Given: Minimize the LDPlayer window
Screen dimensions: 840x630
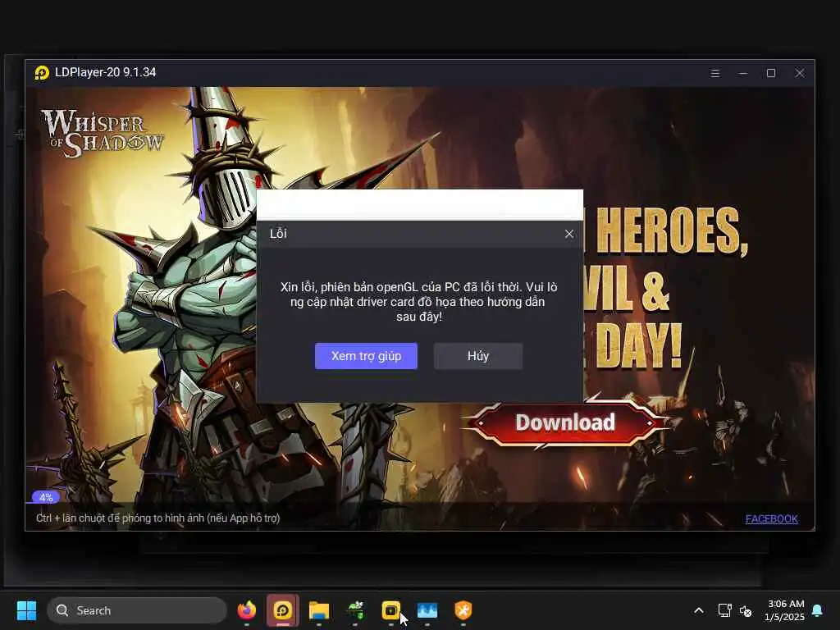Looking at the screenshot, I should [x=742, y=73].
